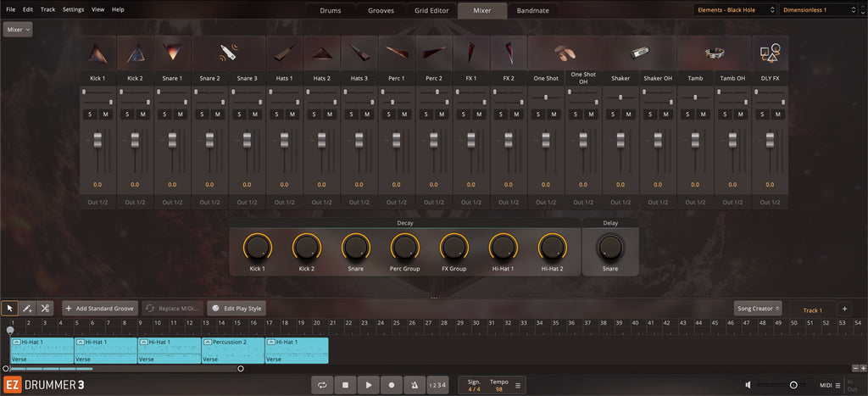Image resolution: width=868 pixels, height=396 pixels.
Task: Select the arrow pointer tool
Action: 10,308
